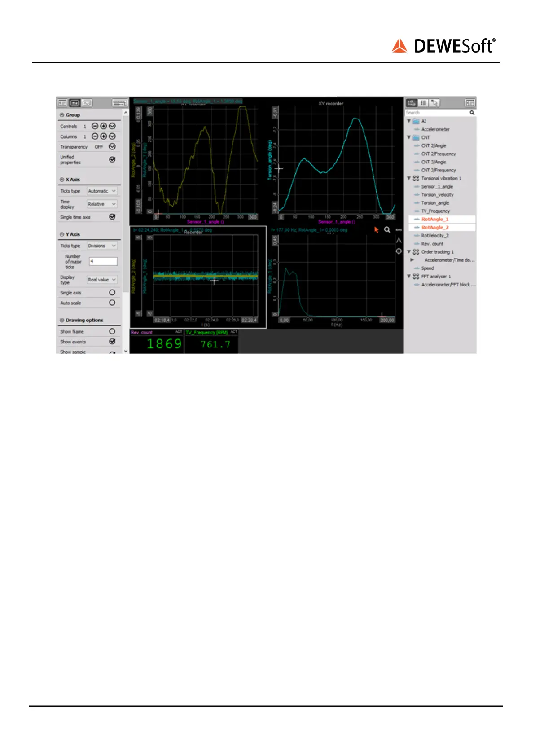
Task: Collapse FFT analyser 1 group
Action: coord(409,276)
